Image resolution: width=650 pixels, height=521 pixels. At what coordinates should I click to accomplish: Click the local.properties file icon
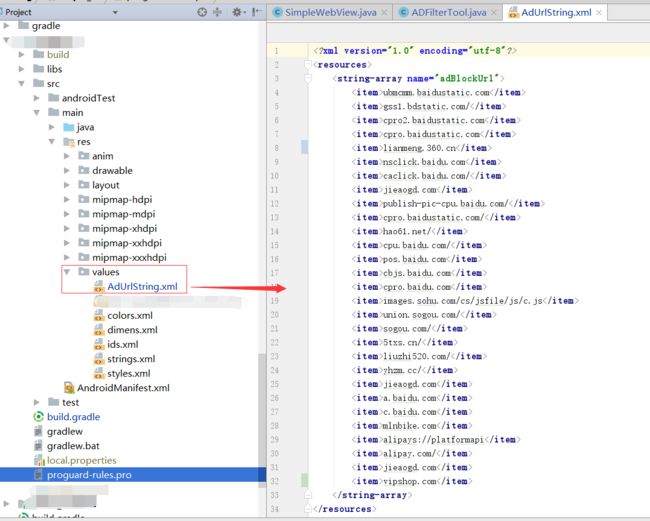click(x=39, y=460)
